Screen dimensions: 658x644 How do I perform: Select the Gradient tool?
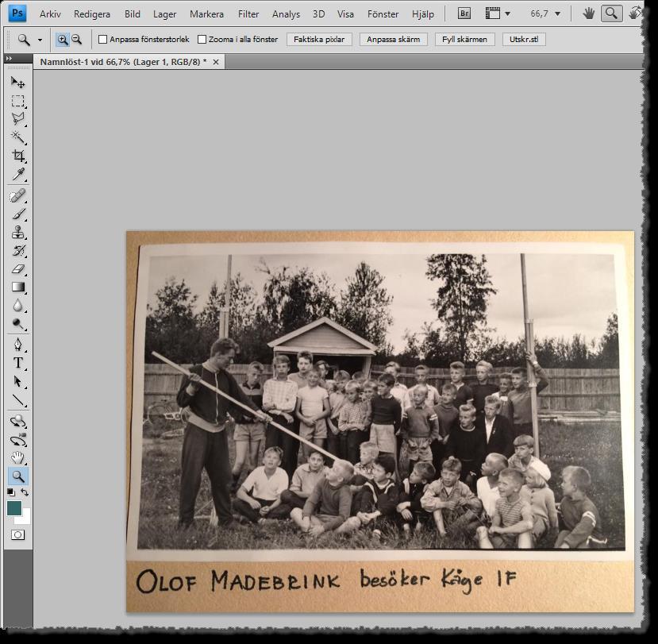pyautogui.click(x=17, y=287)
